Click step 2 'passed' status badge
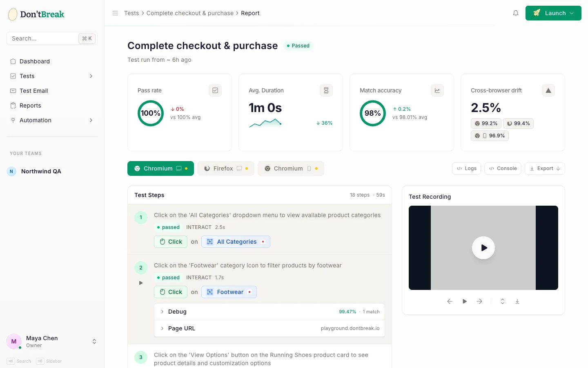The width and height of the screenshot is (588, 368). (168, 278)
